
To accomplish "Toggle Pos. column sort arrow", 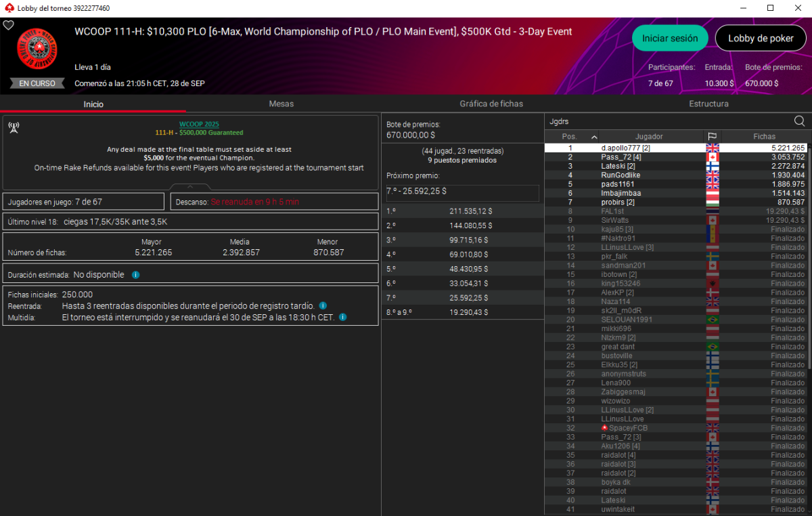I will pos(594,137).
